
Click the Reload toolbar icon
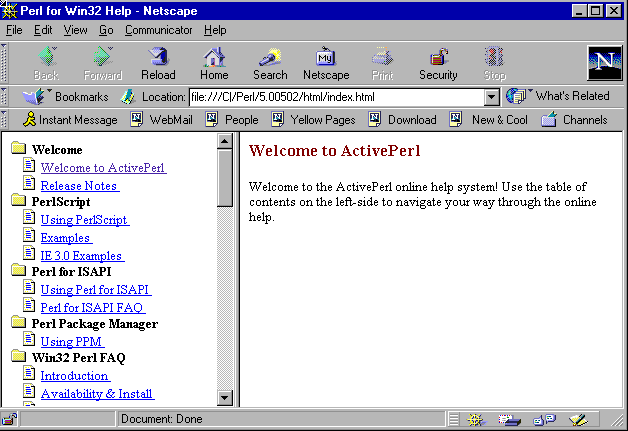(x=158, y=63)
